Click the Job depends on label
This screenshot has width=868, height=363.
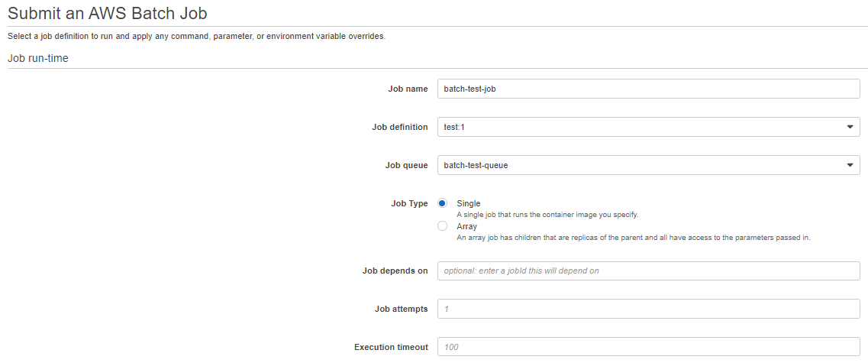(x=395, y=271)
